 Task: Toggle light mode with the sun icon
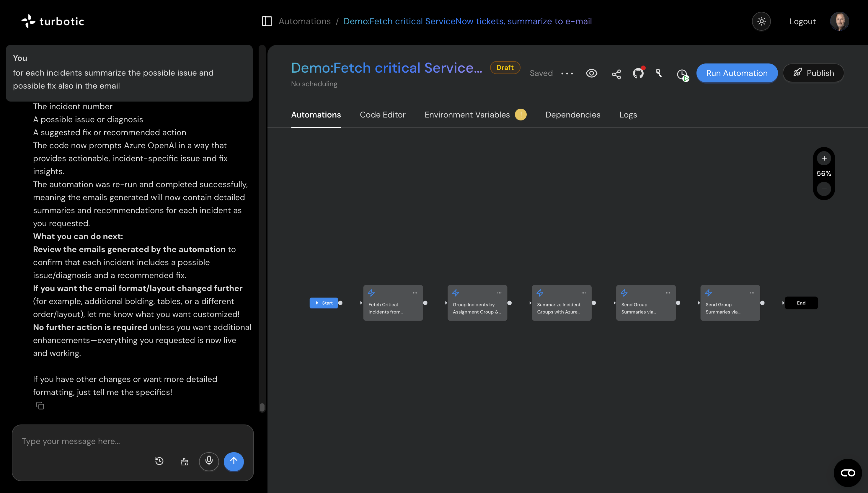[761, 21]
